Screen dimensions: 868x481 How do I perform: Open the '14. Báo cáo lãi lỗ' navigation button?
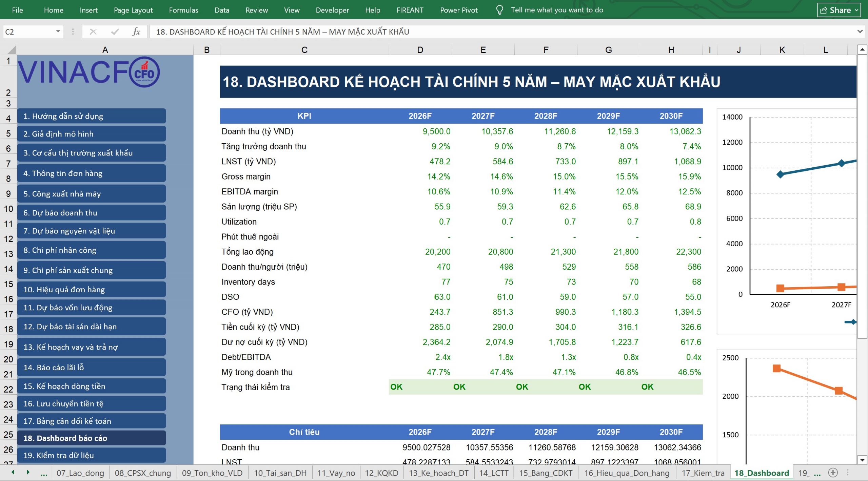point(92,367)
